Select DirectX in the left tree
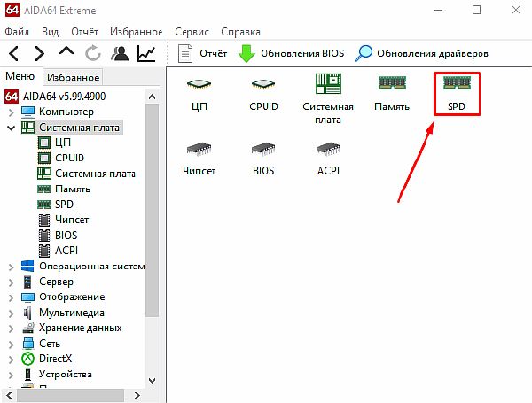 point(56,359)
